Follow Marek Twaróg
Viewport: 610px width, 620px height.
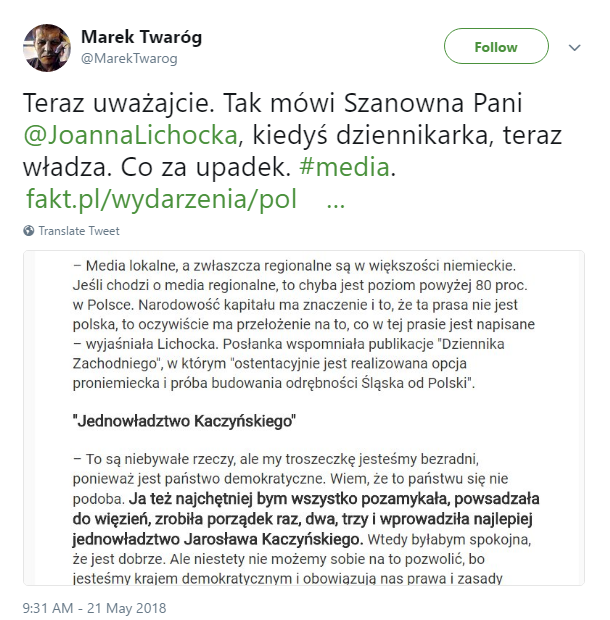tap(496, 46)
